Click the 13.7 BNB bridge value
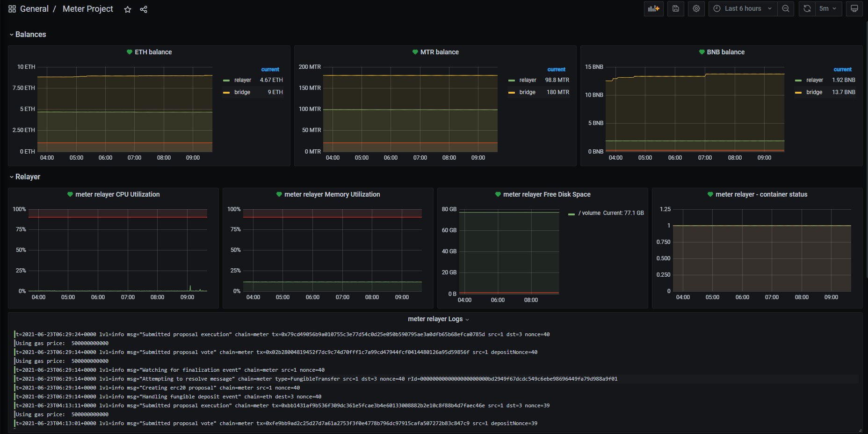868x434 pixels. [844, 92]
